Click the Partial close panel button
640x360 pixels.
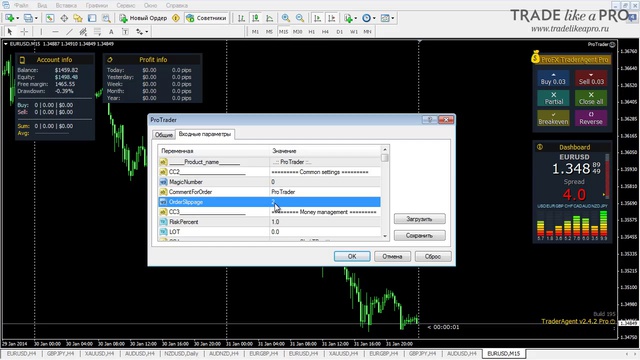pyautogui.click(x=553, y=98)
